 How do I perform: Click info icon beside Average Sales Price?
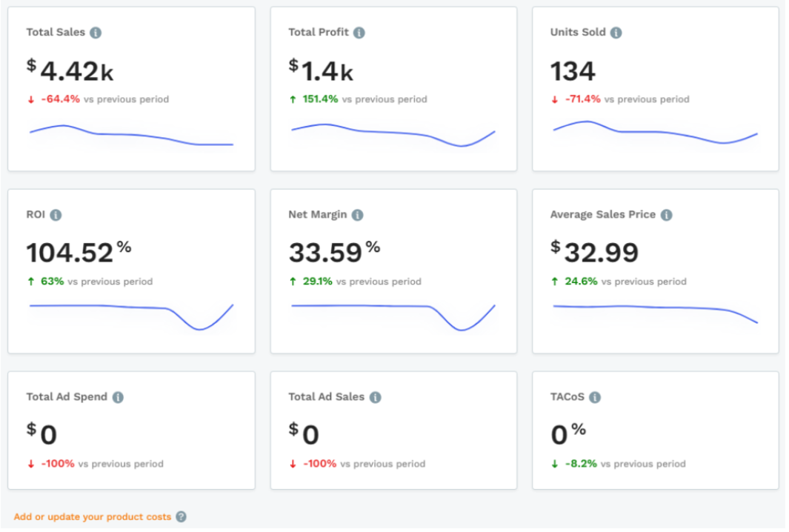[x=667, y=216]
